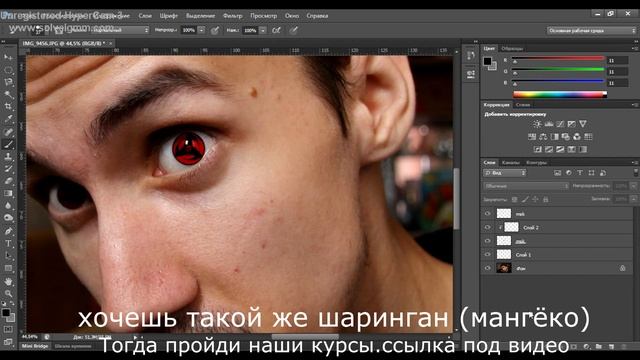Select the Lasso tool

tap(8, 82)
